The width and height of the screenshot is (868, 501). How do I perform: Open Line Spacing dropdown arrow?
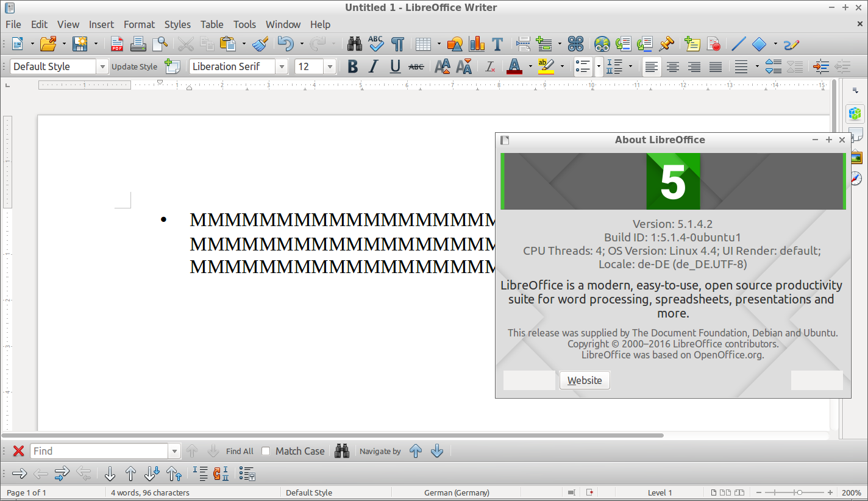coord(757,66)
